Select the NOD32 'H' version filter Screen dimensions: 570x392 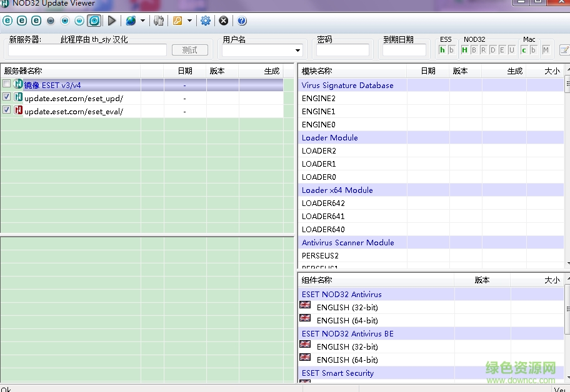click(464, 50)
